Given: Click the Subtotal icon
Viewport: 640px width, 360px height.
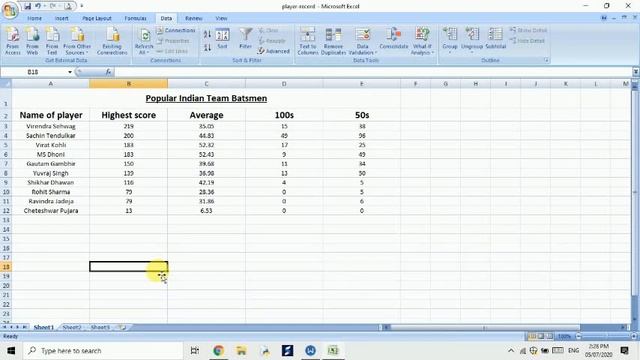Looking at the screenshot, I should pyautogui.click(x=496, y=38).
